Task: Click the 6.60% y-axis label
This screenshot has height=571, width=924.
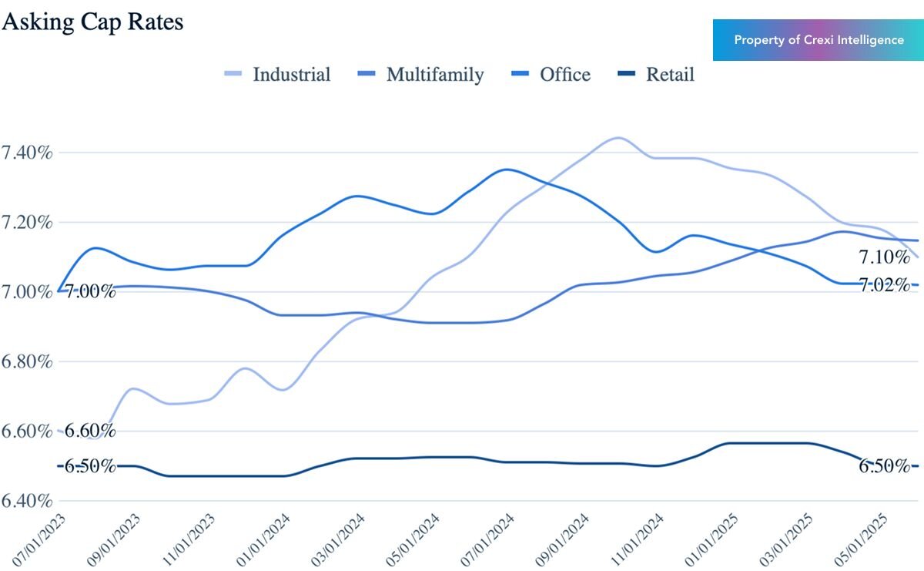Action: coord(27,432)
